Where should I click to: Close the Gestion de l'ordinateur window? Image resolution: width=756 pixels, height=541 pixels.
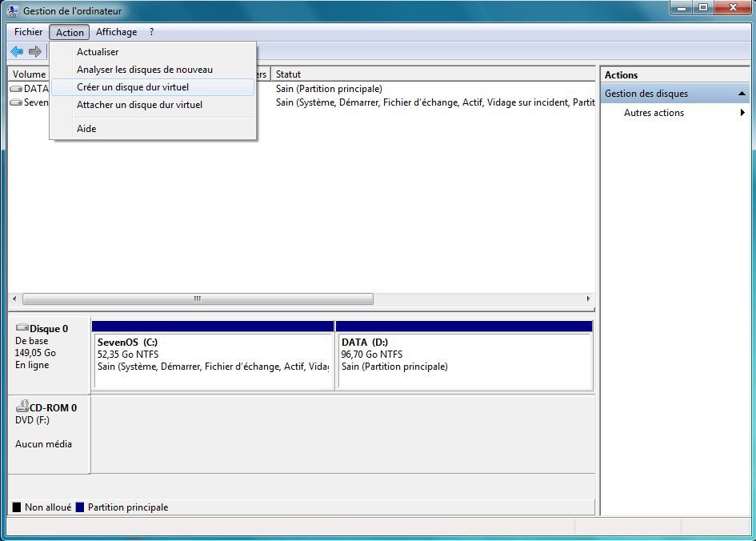(x=733, y=8)
